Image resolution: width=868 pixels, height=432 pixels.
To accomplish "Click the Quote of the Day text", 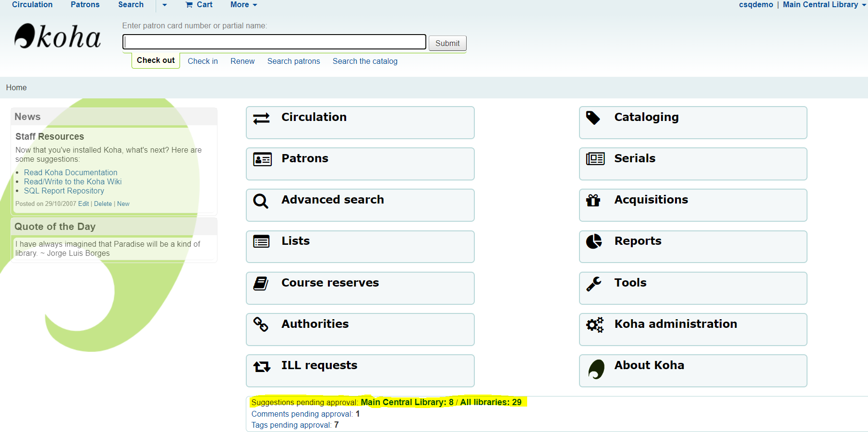I will [108, 249].
